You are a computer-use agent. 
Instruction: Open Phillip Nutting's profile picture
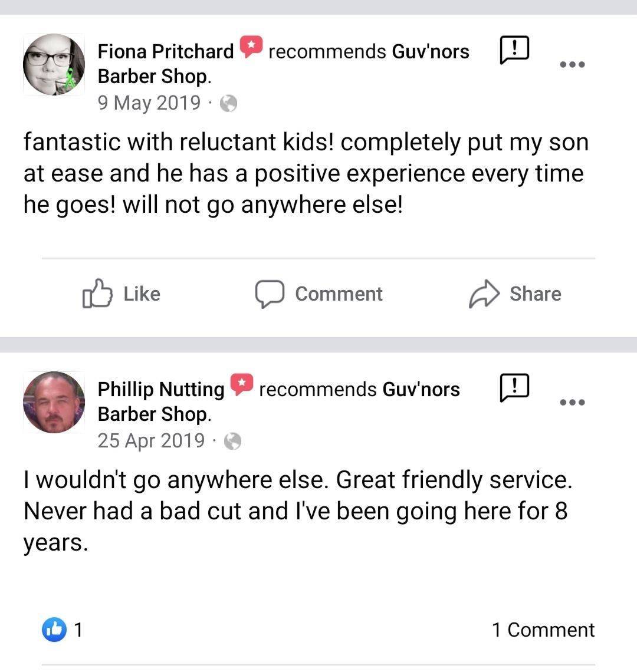coord(54,402)
